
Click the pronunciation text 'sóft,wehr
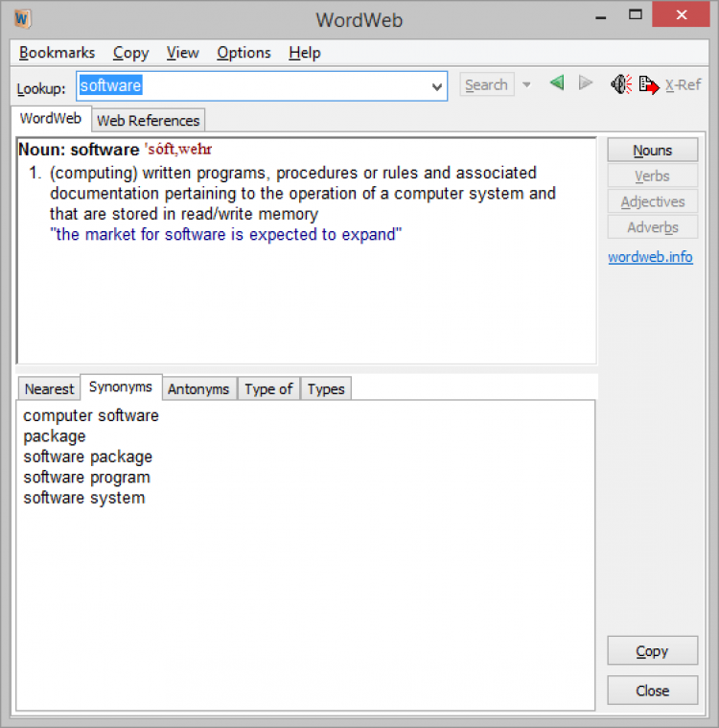tap(178, 149)
